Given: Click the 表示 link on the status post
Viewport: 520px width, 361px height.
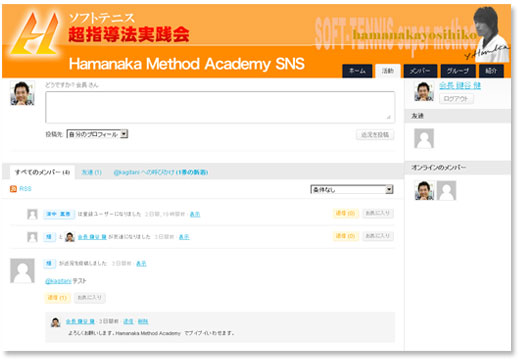Looking at the screenshot, I should click(141, 264).
